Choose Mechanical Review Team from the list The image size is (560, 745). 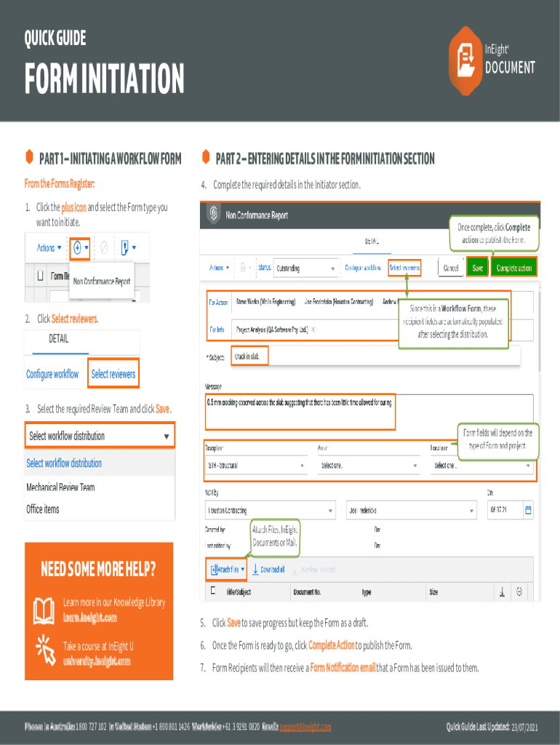61,487
